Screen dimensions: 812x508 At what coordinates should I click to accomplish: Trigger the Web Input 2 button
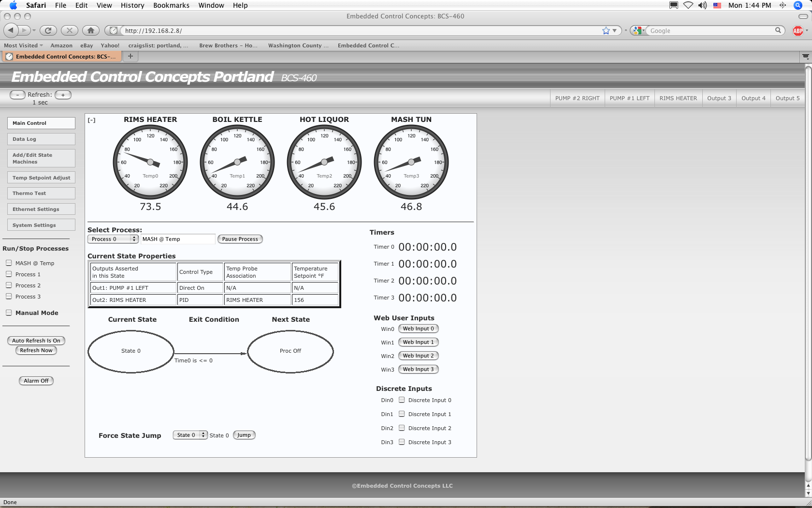[x=419, y=356]
